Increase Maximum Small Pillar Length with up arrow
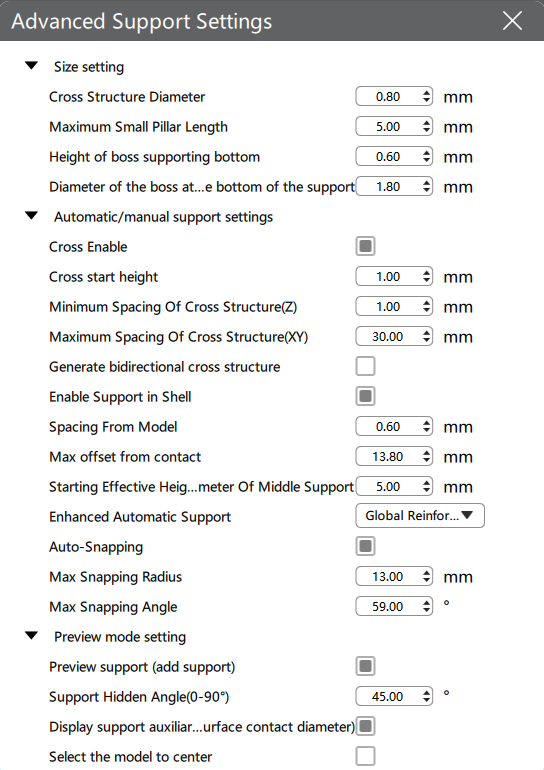The height and width of the screenshot is (770, 544). click(x=426, y=122)
